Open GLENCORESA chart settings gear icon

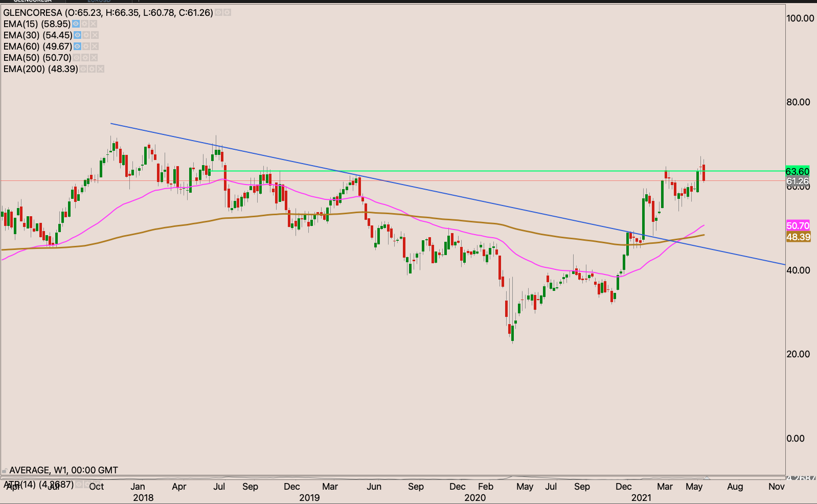[x=227, y=12]
